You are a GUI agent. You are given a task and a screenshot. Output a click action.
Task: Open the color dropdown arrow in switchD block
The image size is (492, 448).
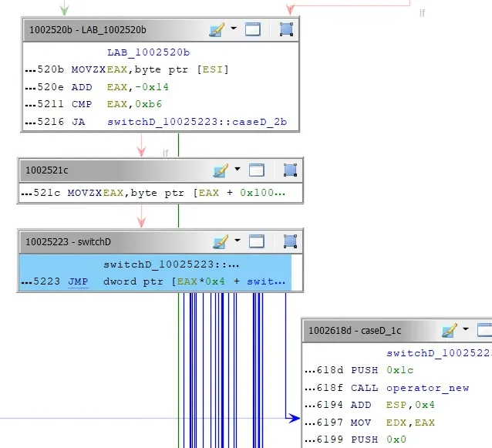point(238,241)
